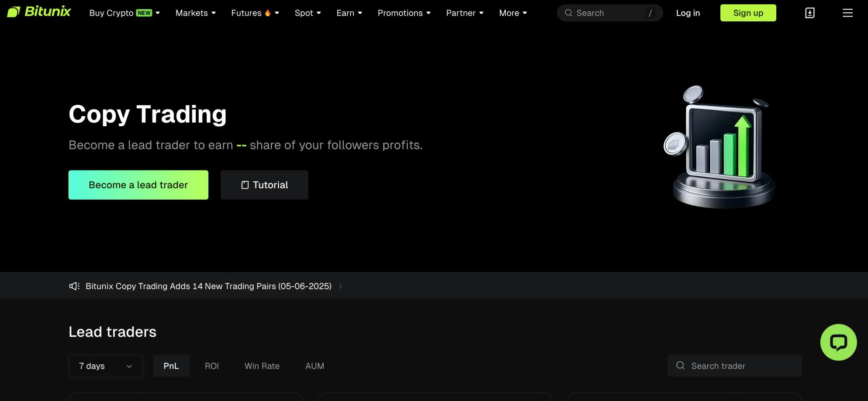Click the announcement megaphone icon
This screenshot has width=868, height=401.
74,286
